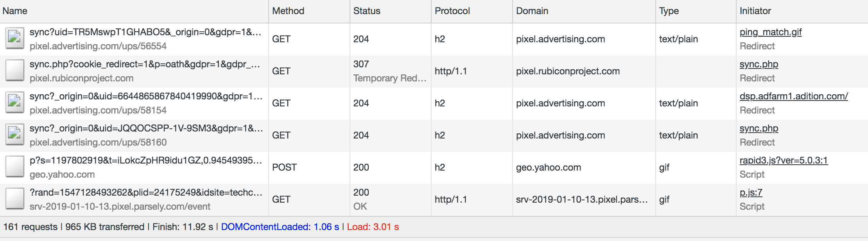
Task: Open the p.js:7 initiator link
Action: [751, 192]
